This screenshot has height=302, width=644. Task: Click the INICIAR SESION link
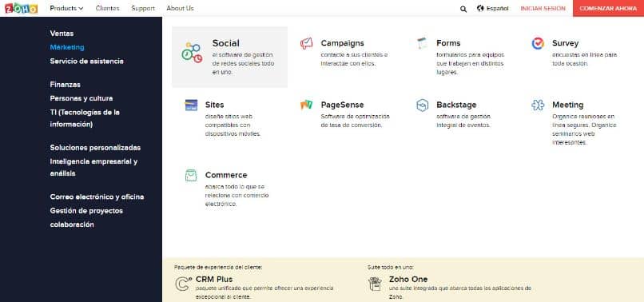tap(543, 9)
